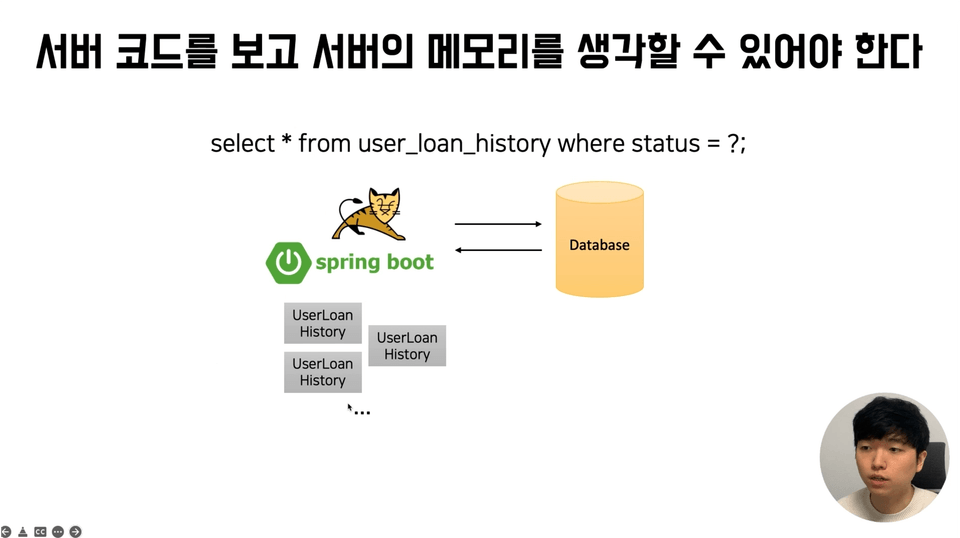Click the SQL select query text
This screenshot has height=538, width=960.
(478, 144)
